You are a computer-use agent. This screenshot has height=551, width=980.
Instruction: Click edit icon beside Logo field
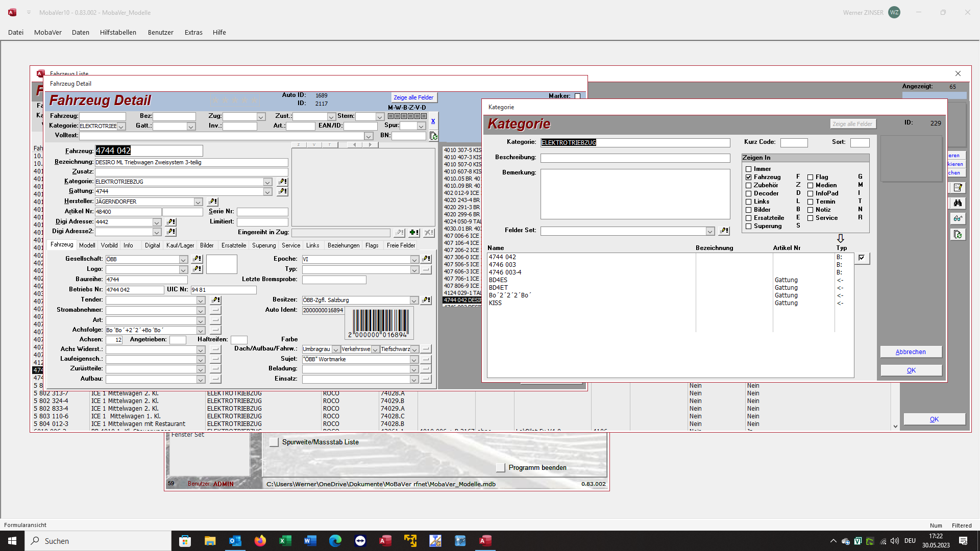pos(197,269)
